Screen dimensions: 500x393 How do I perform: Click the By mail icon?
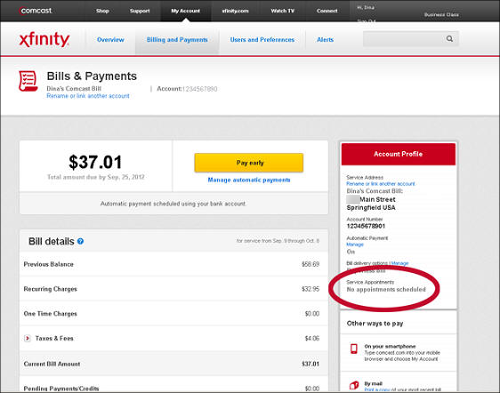pos(354,386)
